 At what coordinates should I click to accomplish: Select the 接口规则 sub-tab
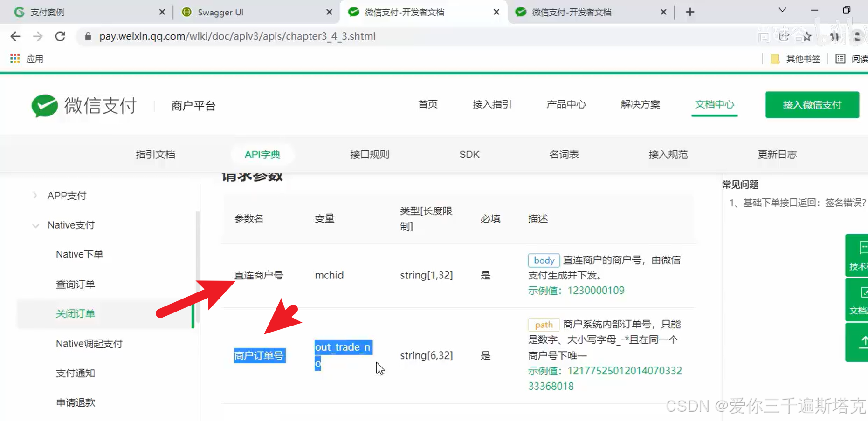click(370, 155)
